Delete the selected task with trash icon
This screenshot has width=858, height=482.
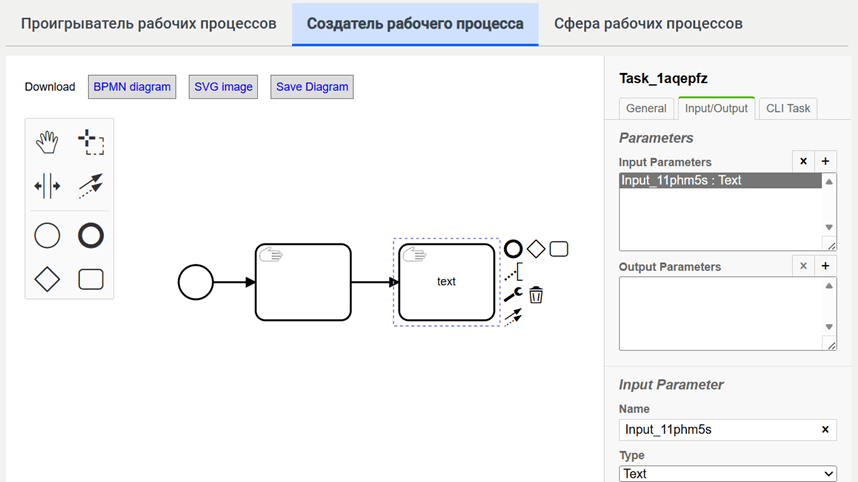coord(536,295)
